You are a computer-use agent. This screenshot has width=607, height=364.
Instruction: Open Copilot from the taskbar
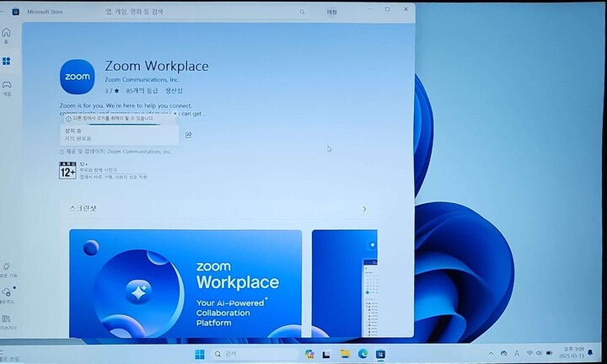pyautogui.click(x=309, y=354)
